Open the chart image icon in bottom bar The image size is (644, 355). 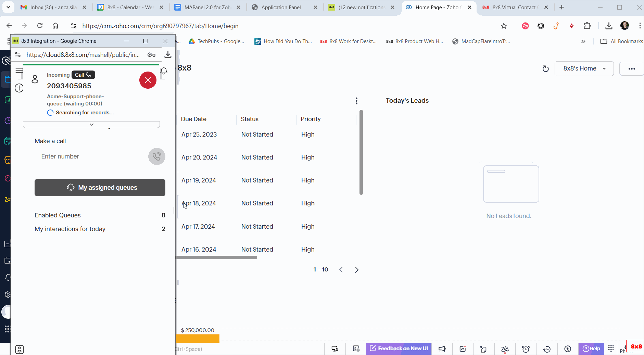coord(463,349)
